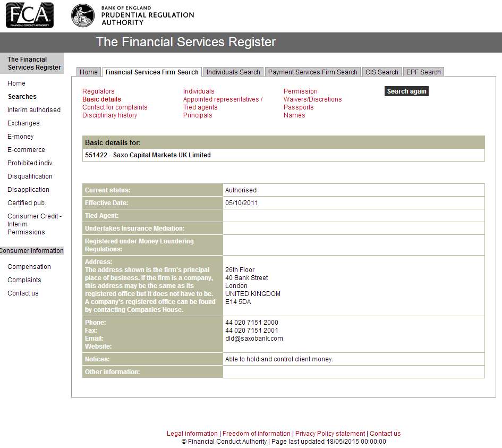502x448 pixels.
Task: Click the FCA logo
Action: click(30, 15)
